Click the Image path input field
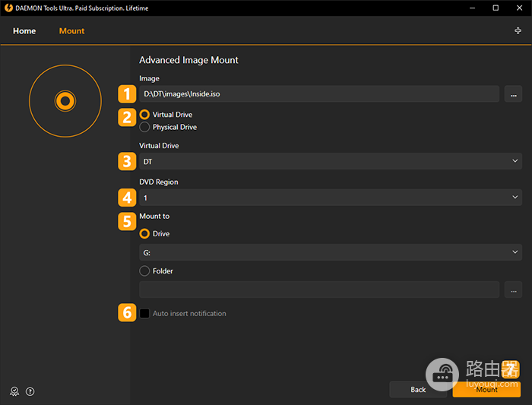 click(x=319, y=94)
